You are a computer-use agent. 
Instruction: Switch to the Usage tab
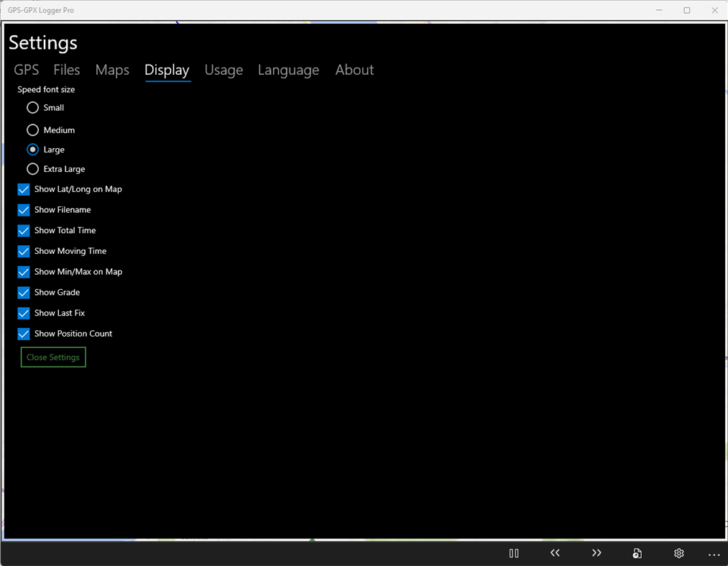[x=224, y=70]
